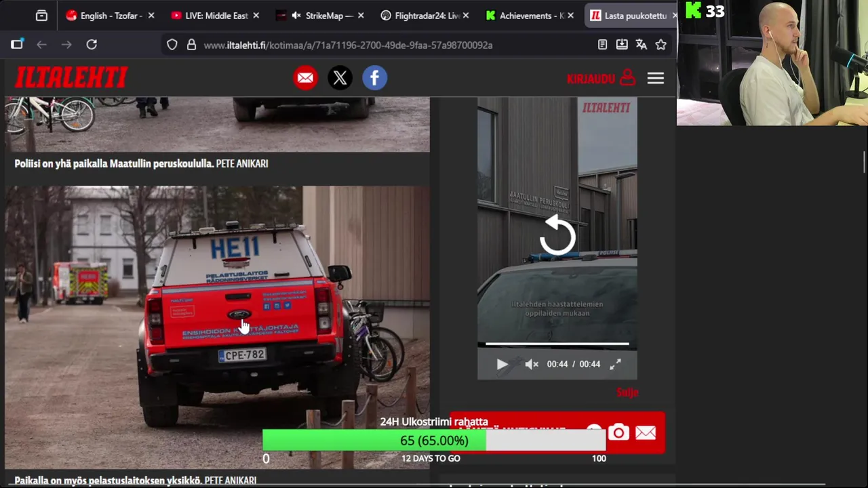Unmute the video player sound
The image size is (868, 488).
click(532, 364)
